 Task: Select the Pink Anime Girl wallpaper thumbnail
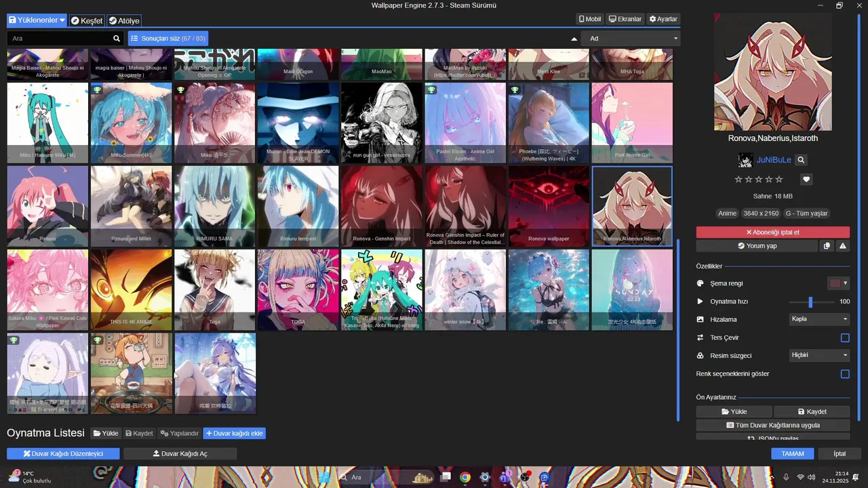click(632, 123)
